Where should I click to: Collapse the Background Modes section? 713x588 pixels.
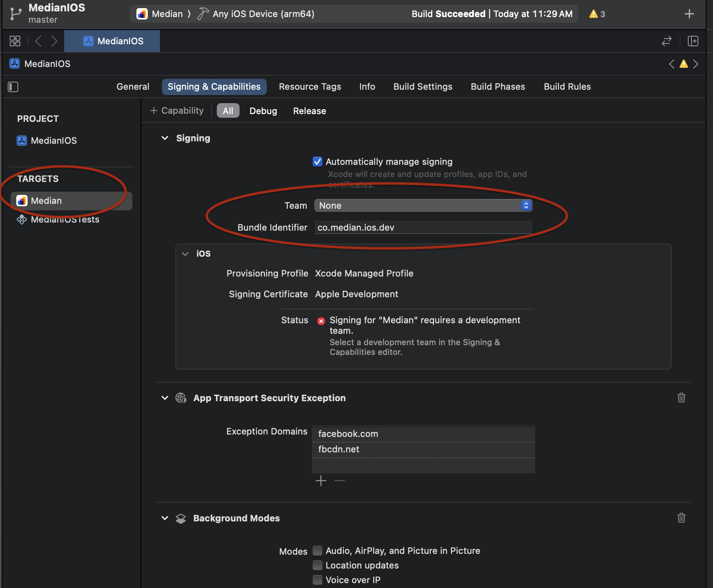(x=165, y=518)
